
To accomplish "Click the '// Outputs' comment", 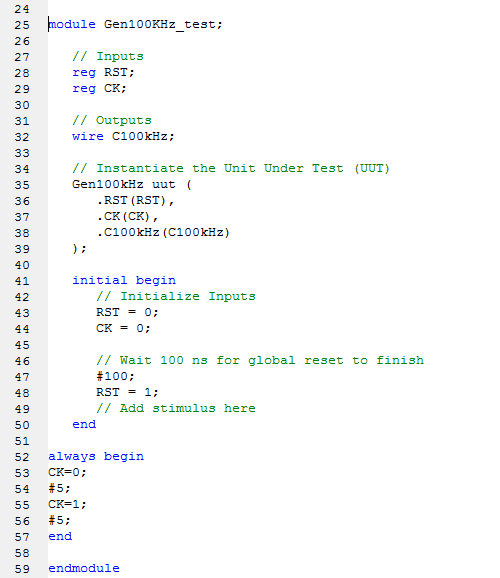I will (x=112, y=121).
